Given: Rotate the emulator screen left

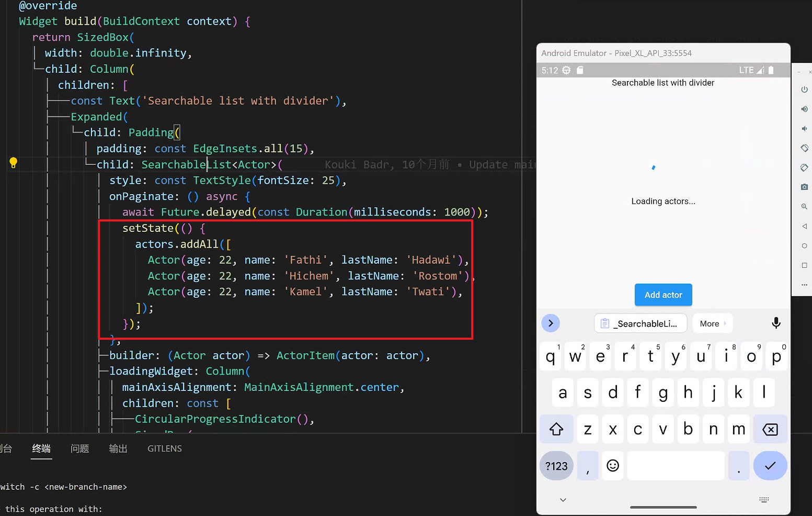Looking at the screenshot, I should point(804,148).
